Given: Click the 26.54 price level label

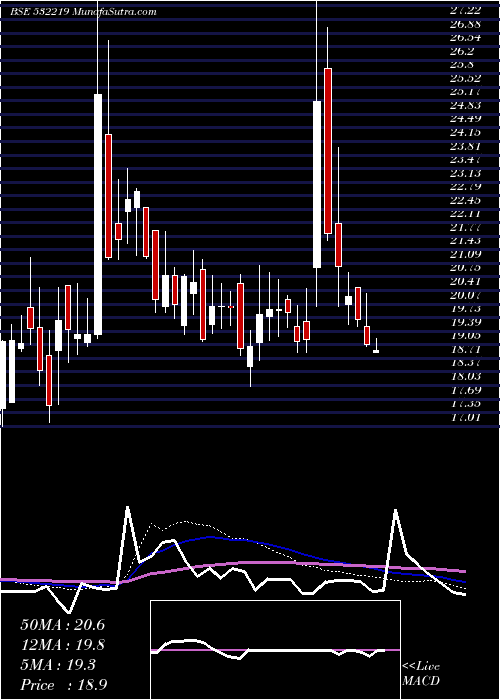Looking at the screenshot, I should click(x=465, y=37).
